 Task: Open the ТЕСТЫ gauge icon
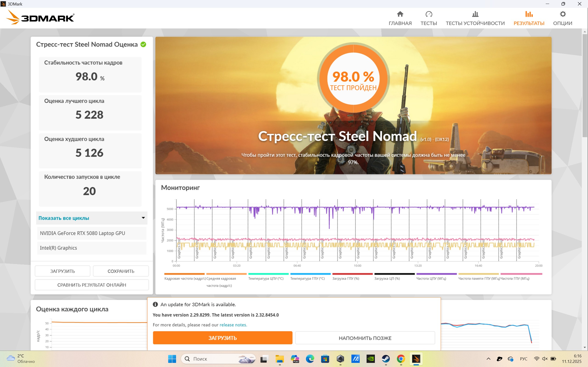(x=429, y=14)
